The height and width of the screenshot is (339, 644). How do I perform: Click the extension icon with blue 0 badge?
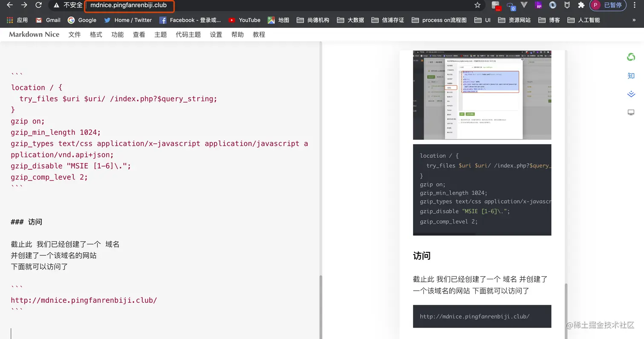[x=510, y=6]
